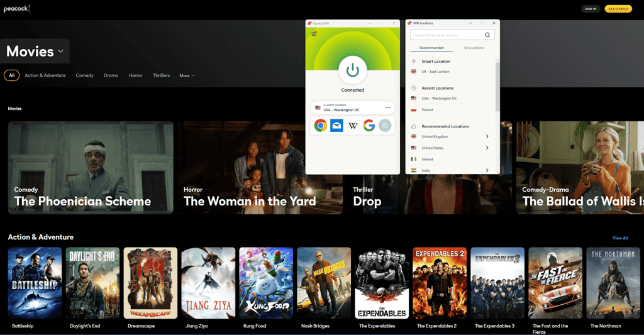Select the Drama genre filter
This screenshot has height=335, width=644.
(x=111, y=75)
